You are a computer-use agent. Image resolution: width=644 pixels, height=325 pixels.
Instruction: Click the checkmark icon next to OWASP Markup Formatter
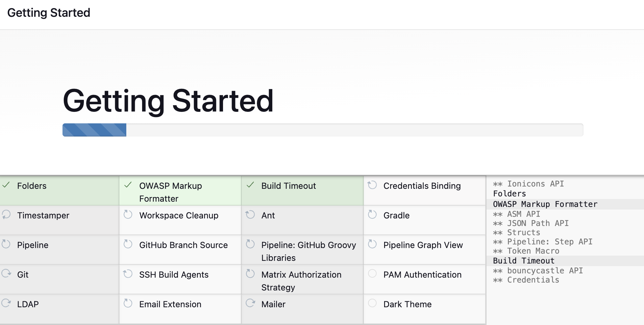click(x=128, y=185)
